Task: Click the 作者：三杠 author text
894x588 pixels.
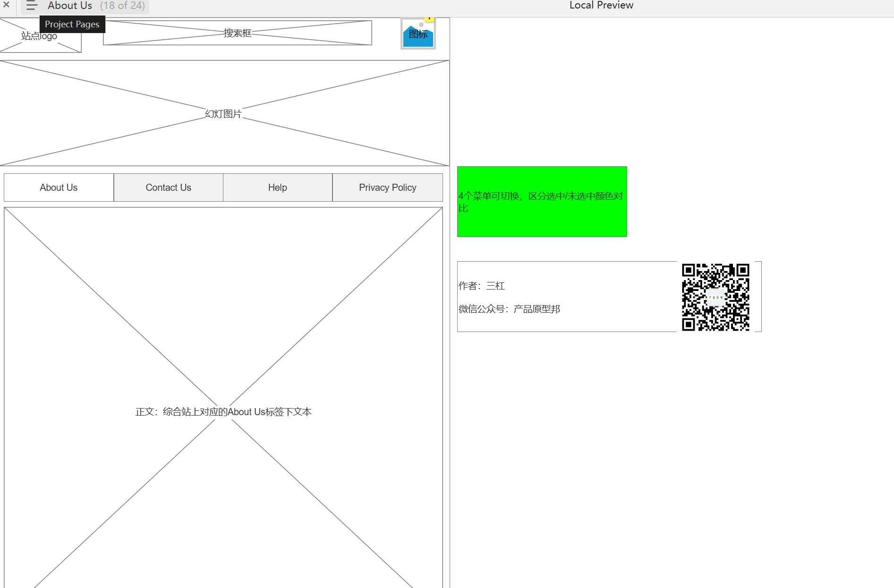Action: pos(481,286)
